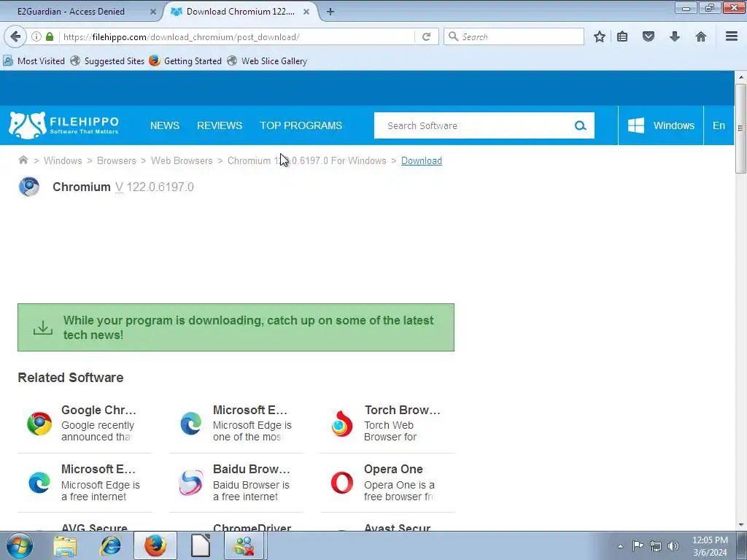Viewport: 747px width, 560px height.
Task: Open site information icon in address bar
Action: pos(36,36)
